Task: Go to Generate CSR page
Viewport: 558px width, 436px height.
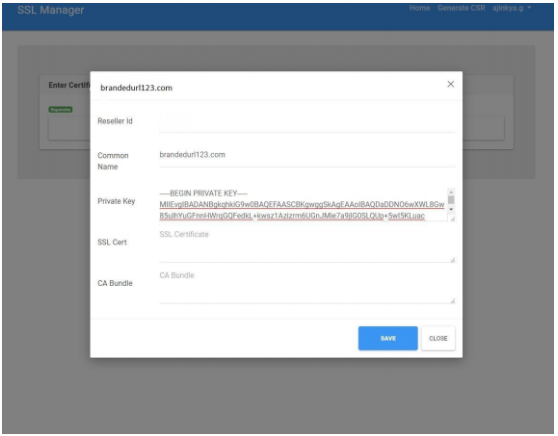Action: coord(461,8)
